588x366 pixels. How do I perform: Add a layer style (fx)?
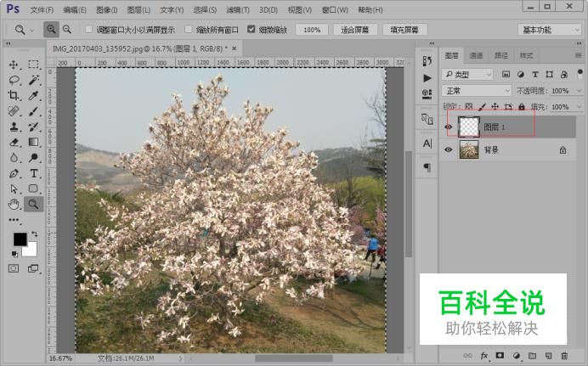[484, 356]
